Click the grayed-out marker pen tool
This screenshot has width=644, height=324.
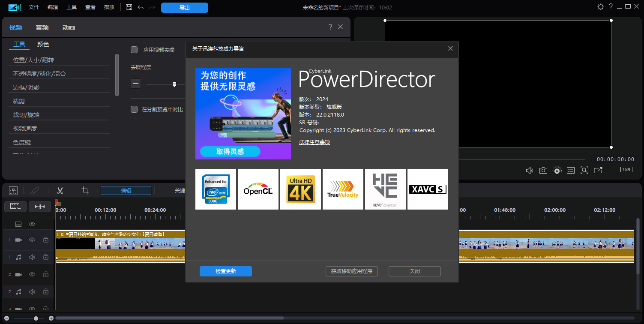point(35,191)
